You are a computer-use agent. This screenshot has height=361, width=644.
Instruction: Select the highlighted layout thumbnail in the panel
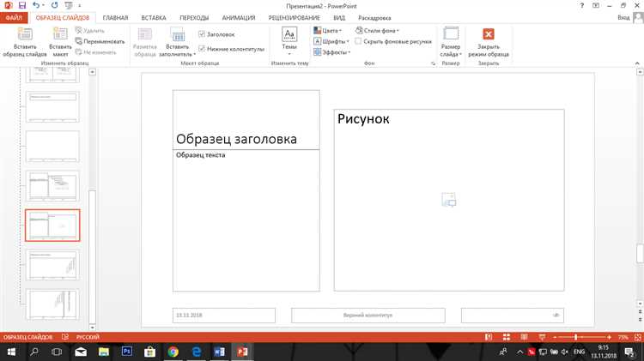pos(52,226)
